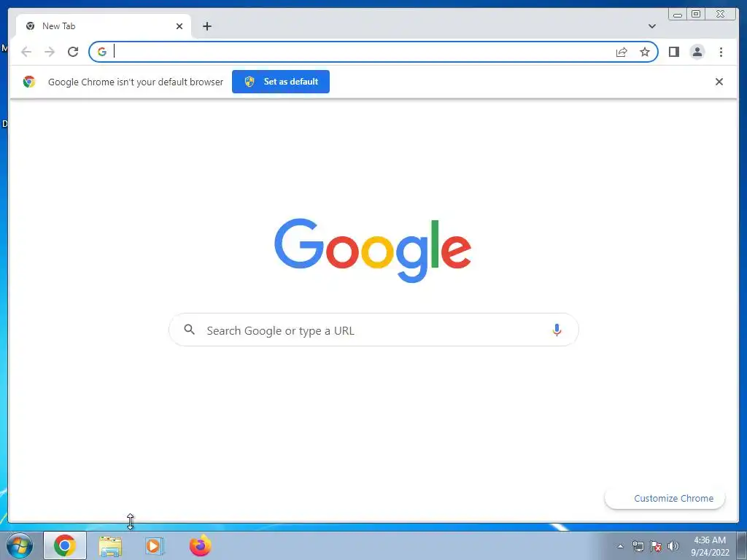Image resolution: width=747 pixels, height=560 pixels.
Task: Show hidden system tray icons
Action: click(x=620, y=546)
